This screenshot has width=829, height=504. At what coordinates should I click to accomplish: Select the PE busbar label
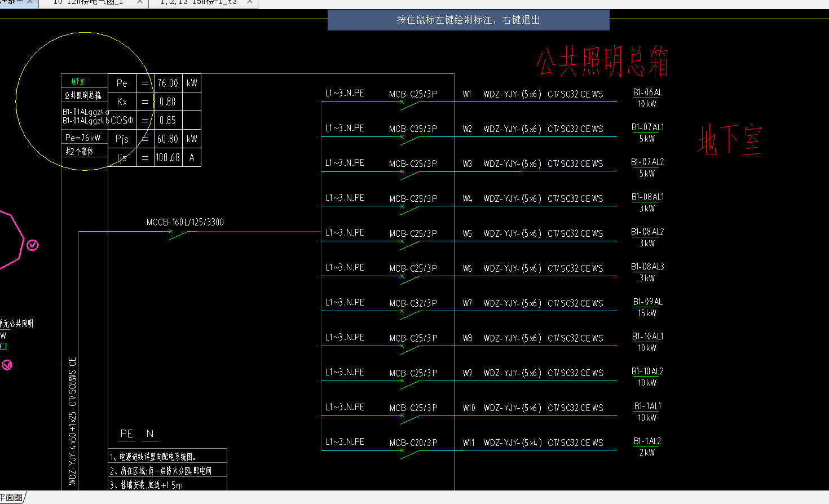(127, 434)
